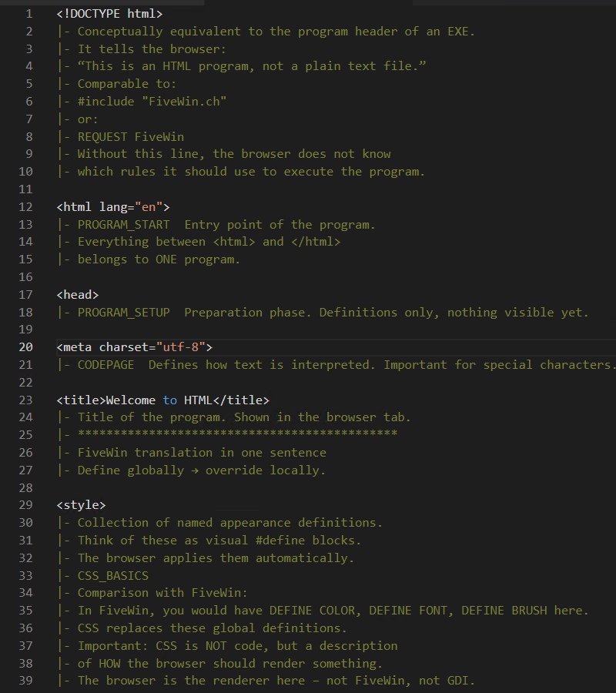Click the PROGRAM_START comment text
616x693 pixels.
[x=124, y=225]
